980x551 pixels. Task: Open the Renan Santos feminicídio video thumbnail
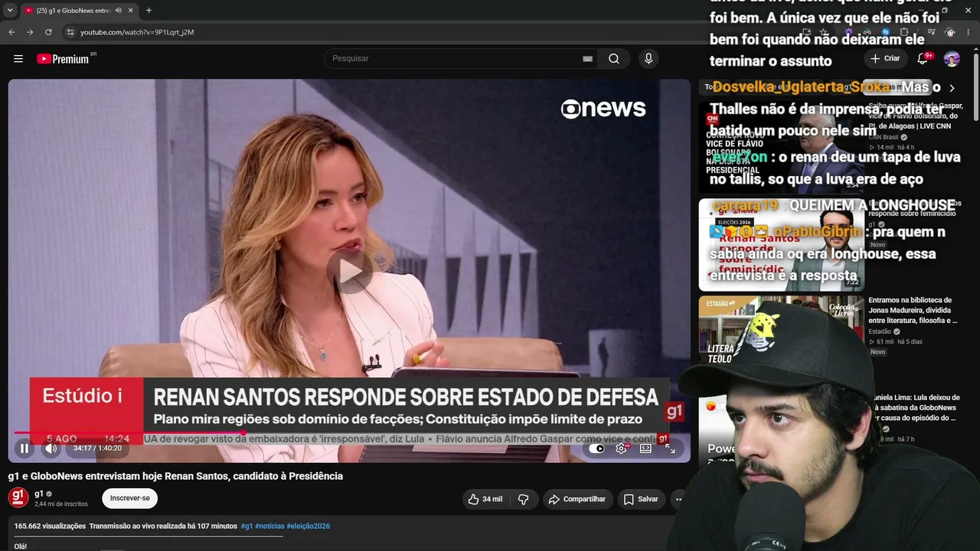click(x=781, y=245)
